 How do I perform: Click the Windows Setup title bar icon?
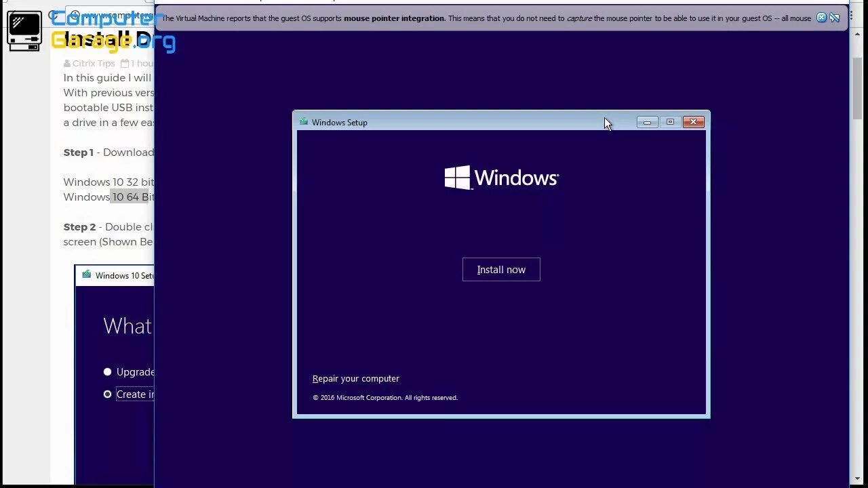tap(304, 122)
